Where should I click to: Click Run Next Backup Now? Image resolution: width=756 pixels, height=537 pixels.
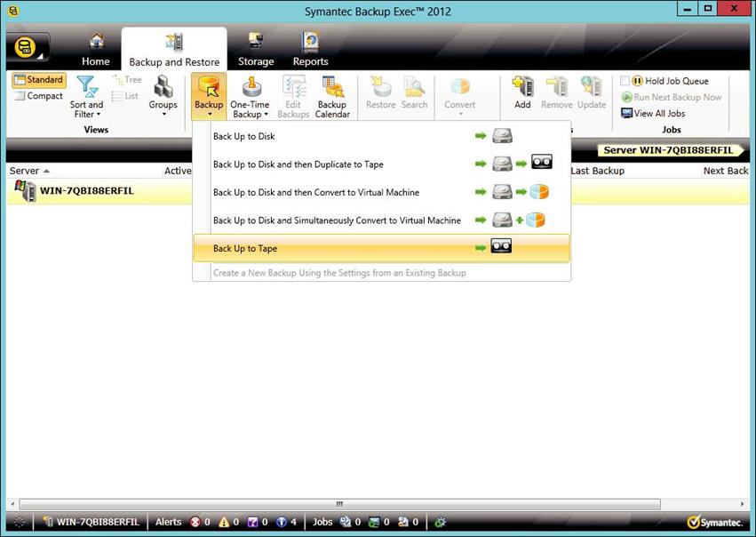[672, 97]
